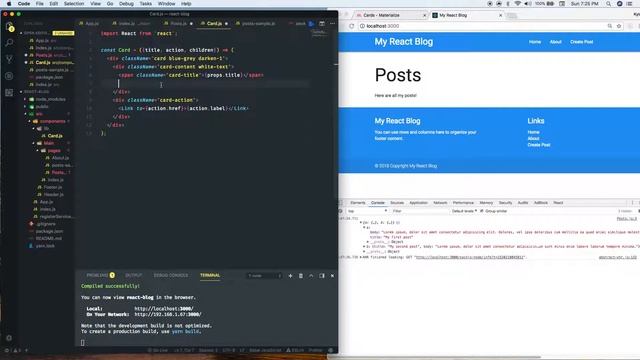The height and width of the screenshot is (360, 640).
Task: Click Create Post in the navbar
Action: coord(581,42)
